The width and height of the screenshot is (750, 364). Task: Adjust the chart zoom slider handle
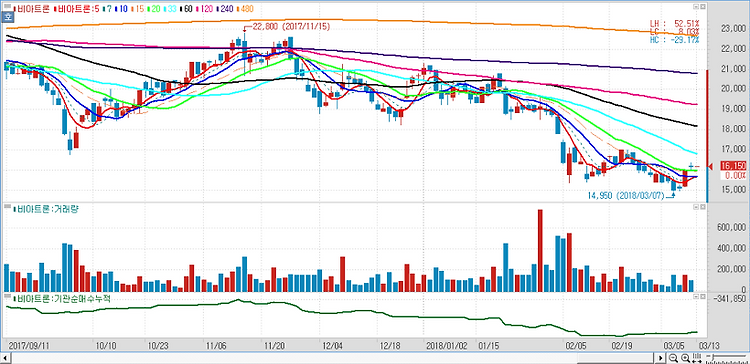click(712, 358)
